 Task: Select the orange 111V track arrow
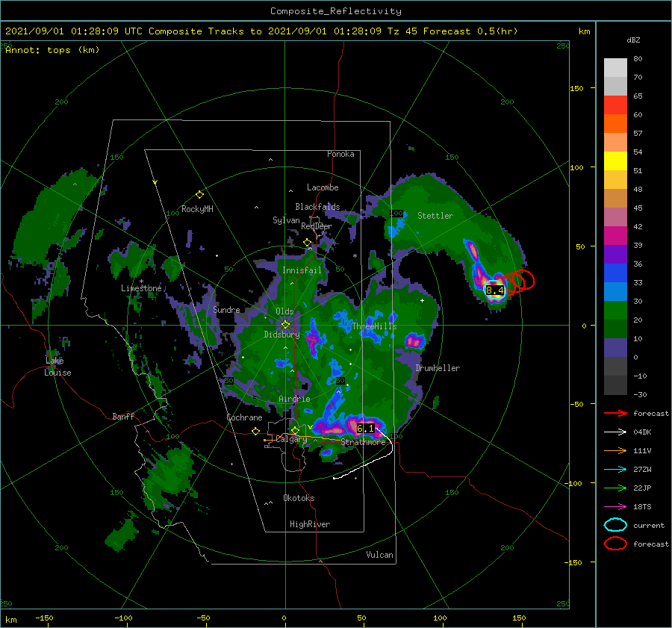[615, 450]
